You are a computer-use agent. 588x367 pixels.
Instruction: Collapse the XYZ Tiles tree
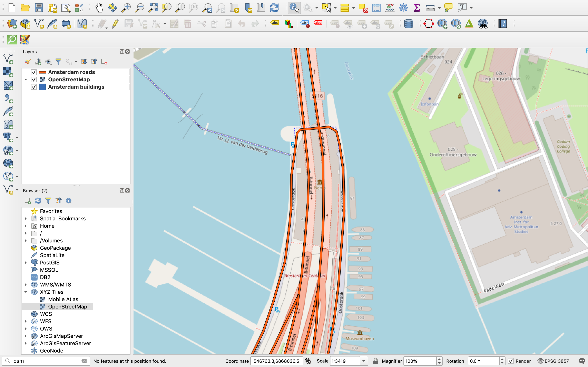(x=26, y=292)
